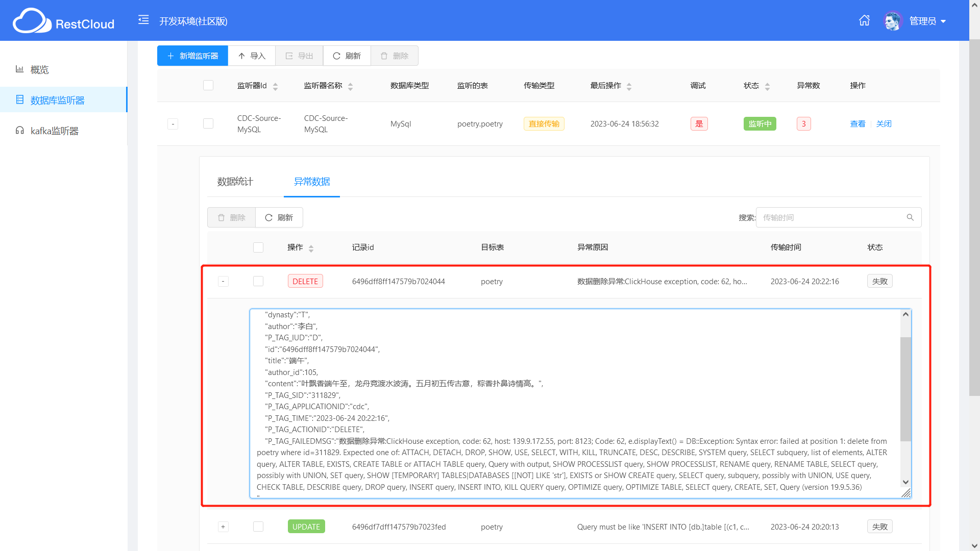This screenshot has height=551, width=980.
Task: Click search magnifier icon in 传输时间 field
Action: 910,217
